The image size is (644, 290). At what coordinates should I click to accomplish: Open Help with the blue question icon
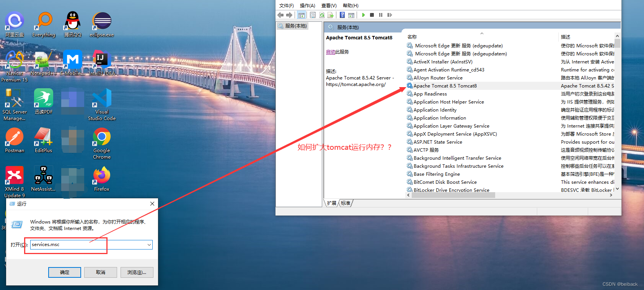click(x=342, y=15)
